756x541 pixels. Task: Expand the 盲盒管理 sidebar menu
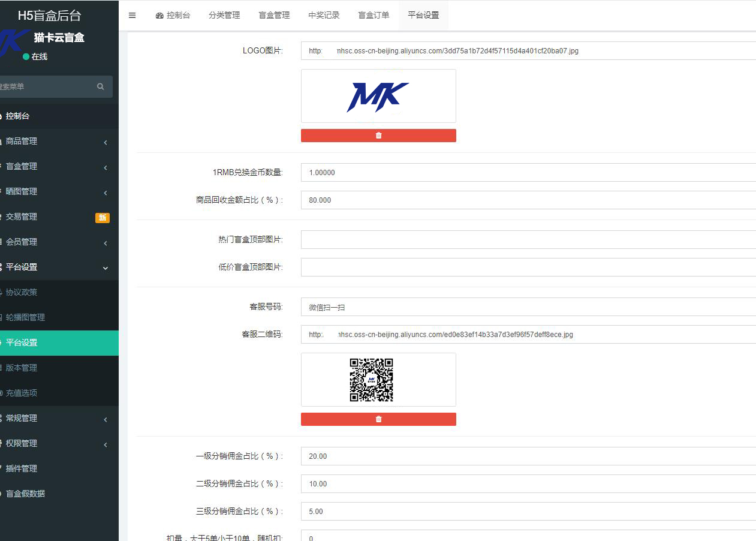(59, 167)
